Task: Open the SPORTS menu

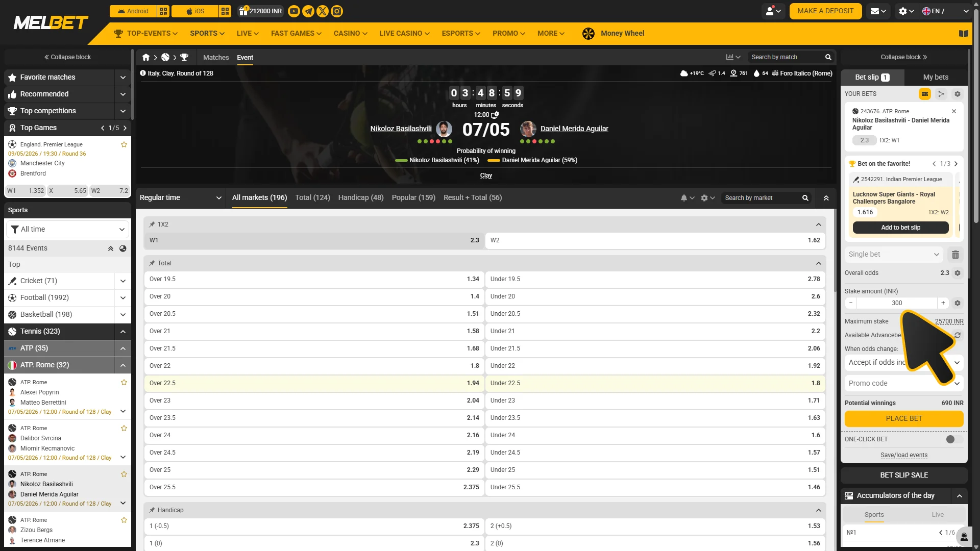Action: (x=207, y=34)
